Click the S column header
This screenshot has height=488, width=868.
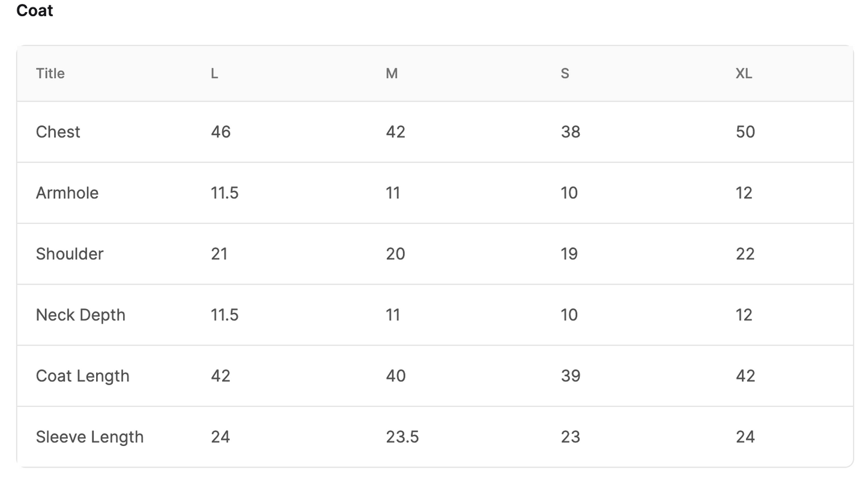pos(565,73)
